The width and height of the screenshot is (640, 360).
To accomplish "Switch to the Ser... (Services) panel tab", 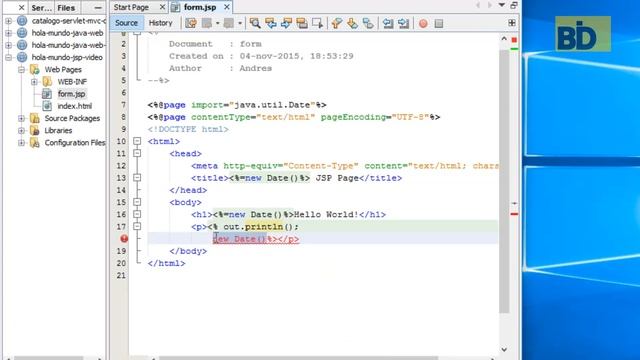I will 42,8.
